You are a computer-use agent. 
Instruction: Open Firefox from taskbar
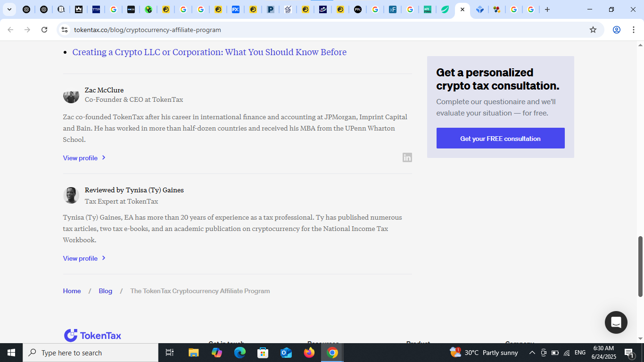(309, 353)
